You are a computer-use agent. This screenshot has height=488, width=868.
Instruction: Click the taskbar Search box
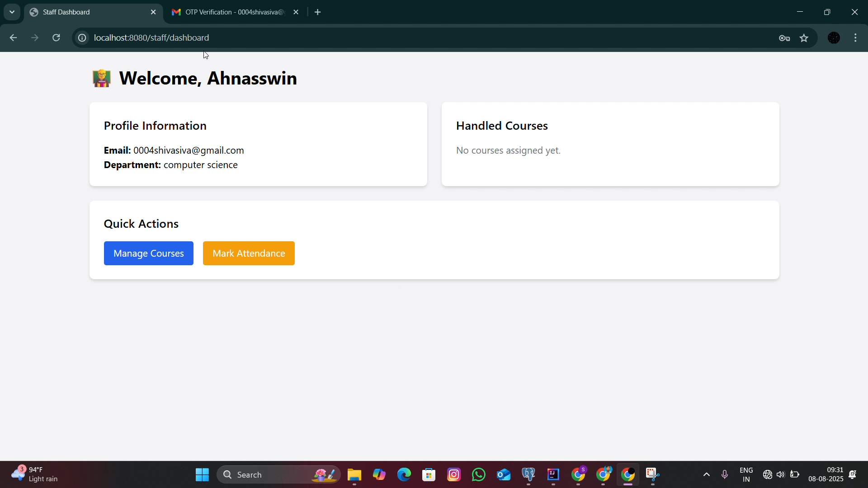(x=278, y=474)
